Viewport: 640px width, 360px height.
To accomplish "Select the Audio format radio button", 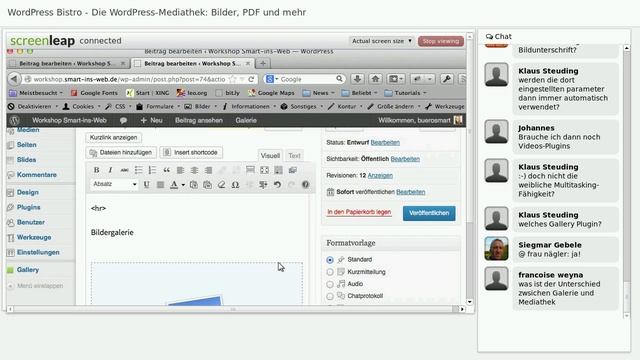I will pos(330,284).
